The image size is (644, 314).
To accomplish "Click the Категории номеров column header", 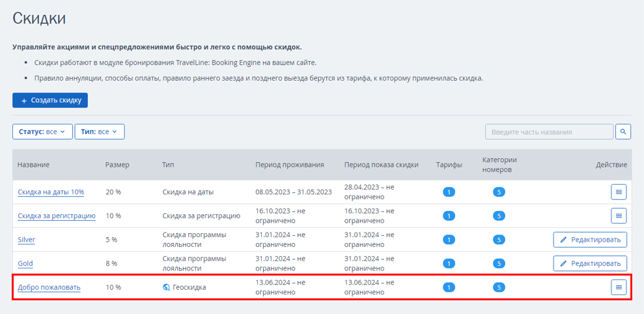I will [499, 165].
